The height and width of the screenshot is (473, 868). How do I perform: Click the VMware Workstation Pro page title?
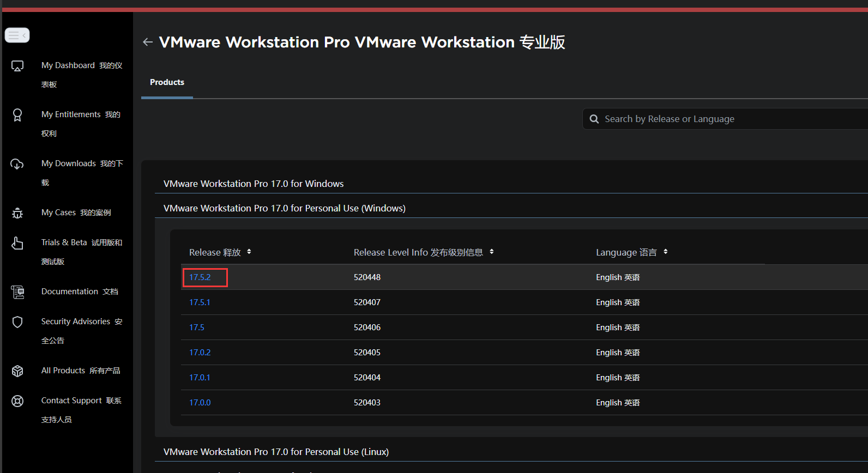(x=362, y=42)
